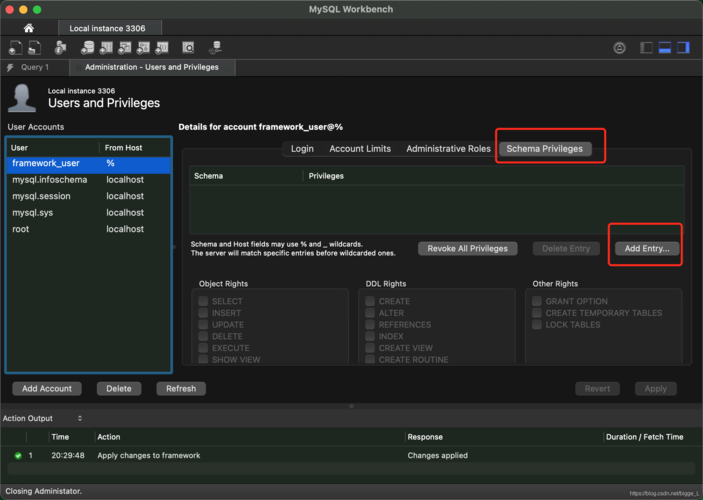
Task: Click the Refresh button
Action: [181, 389]
